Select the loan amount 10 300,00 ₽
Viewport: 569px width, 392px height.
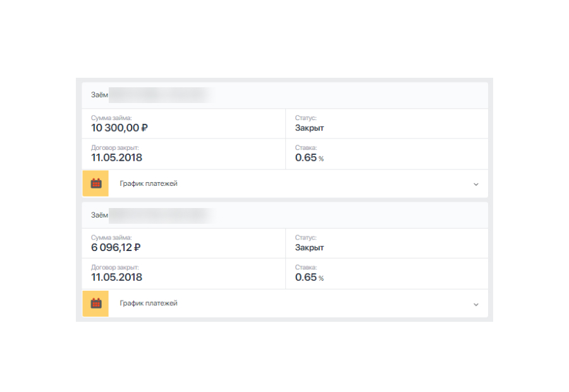coord(119,128)
